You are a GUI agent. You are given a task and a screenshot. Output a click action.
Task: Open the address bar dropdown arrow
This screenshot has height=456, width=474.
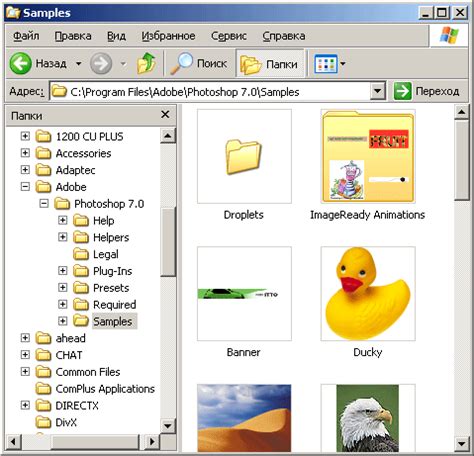(x=378, y=91)
